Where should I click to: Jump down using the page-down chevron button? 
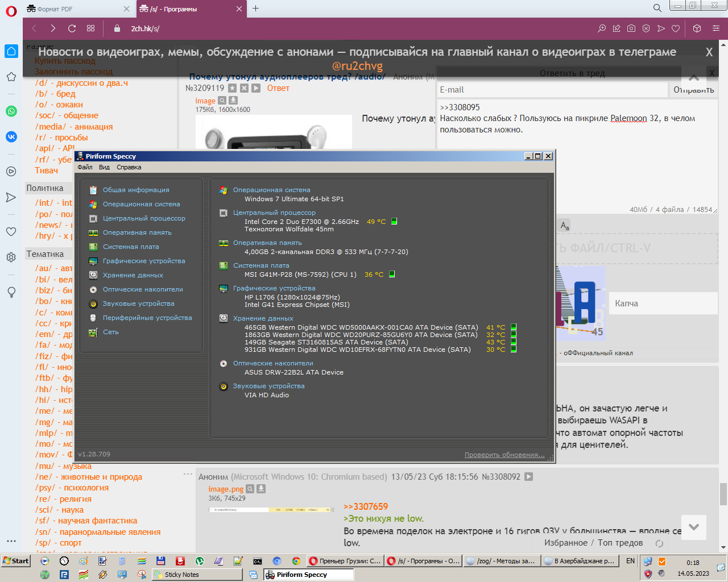[694, 527]
